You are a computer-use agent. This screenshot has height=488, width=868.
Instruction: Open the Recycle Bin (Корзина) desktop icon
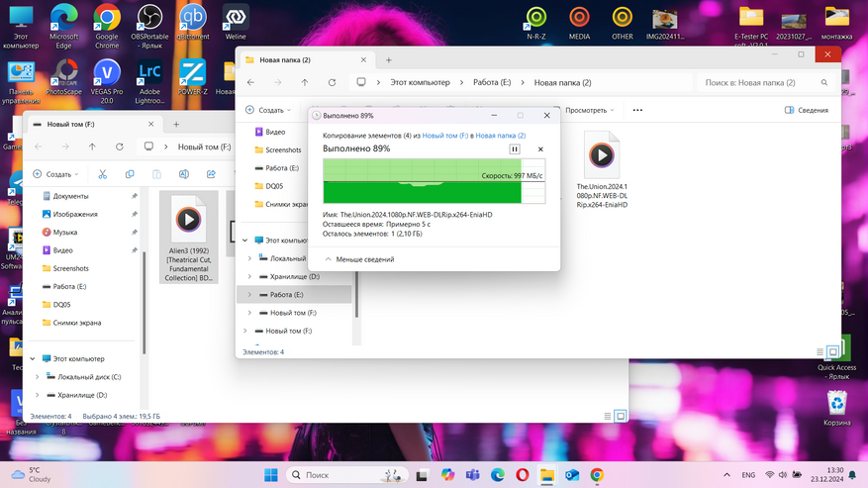pyautogui.click(x=836, y=406)
